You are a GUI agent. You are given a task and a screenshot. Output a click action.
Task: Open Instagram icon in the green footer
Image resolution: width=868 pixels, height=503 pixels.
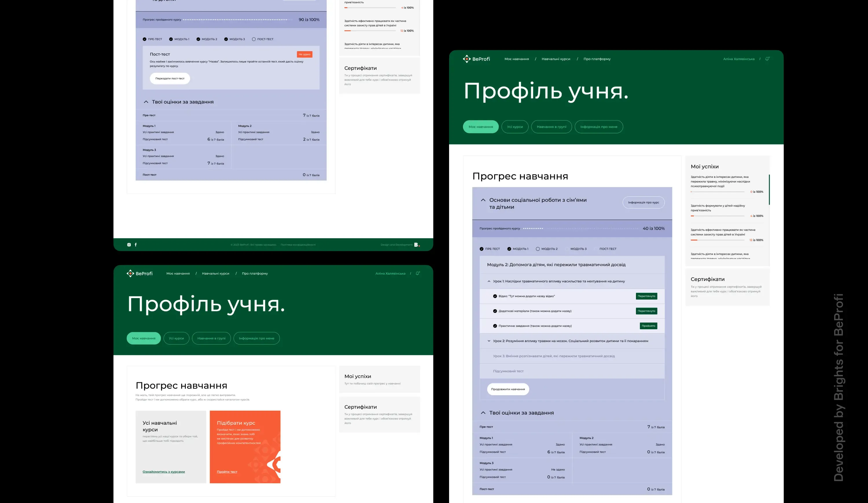click(x=129, y=245)
